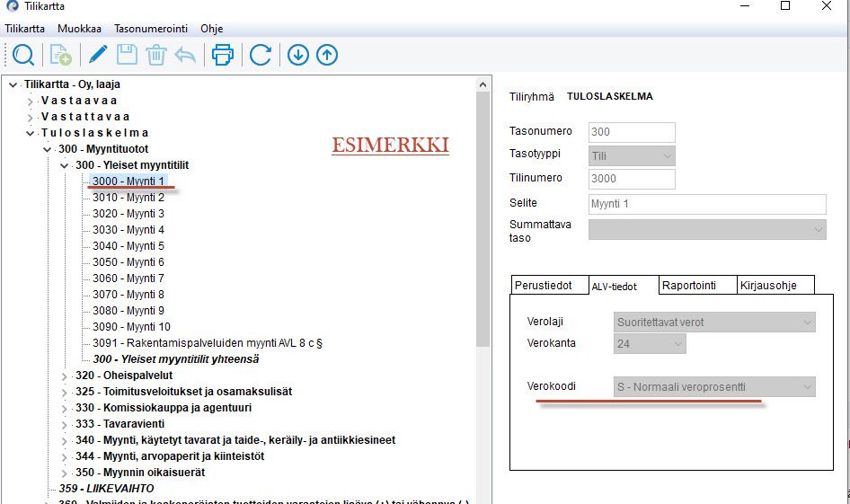Expand 344 - Myynti, arvopaperit ja kiinteistöt node
The width and height of the screenshot is (850, 504).
[65, 457]
